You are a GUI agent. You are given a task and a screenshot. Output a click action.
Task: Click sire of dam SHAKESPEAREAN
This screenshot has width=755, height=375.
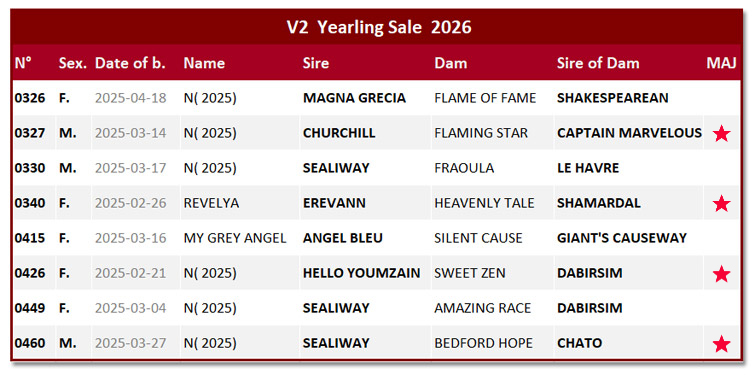[612, 98]
